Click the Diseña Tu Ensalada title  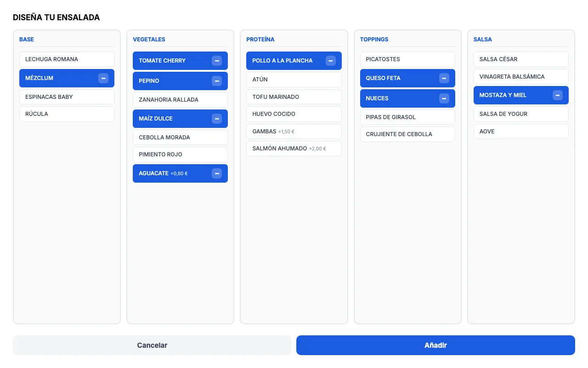pyautogui.click(x=56, y=18)
